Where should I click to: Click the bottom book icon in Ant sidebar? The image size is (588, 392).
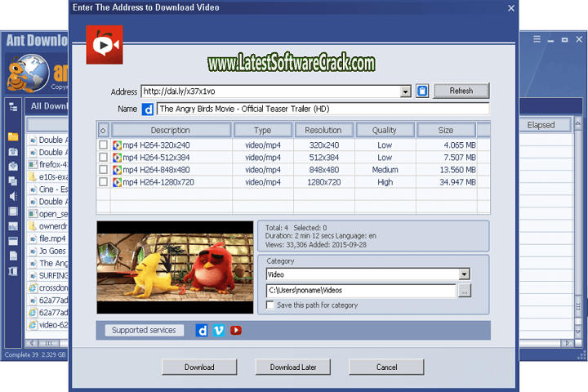click(13, 271)
